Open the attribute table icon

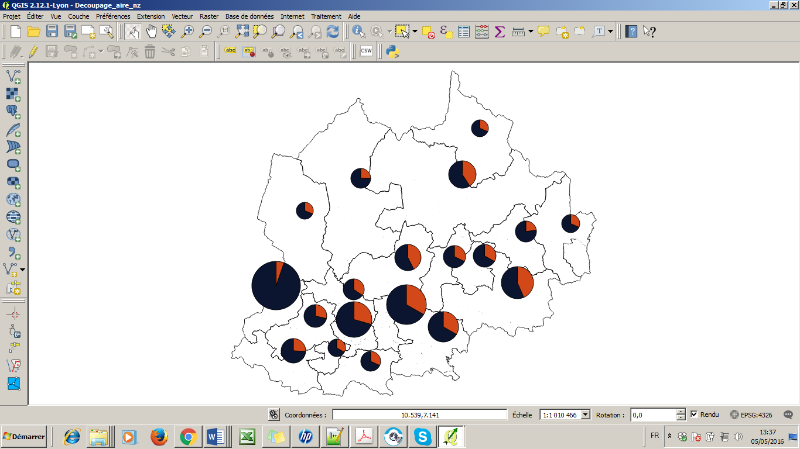click(464, 32)
